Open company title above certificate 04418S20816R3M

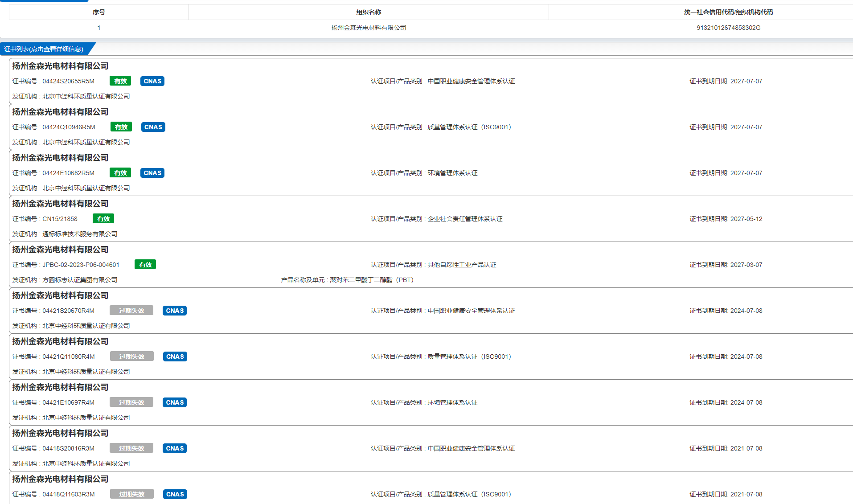(60, 433)
